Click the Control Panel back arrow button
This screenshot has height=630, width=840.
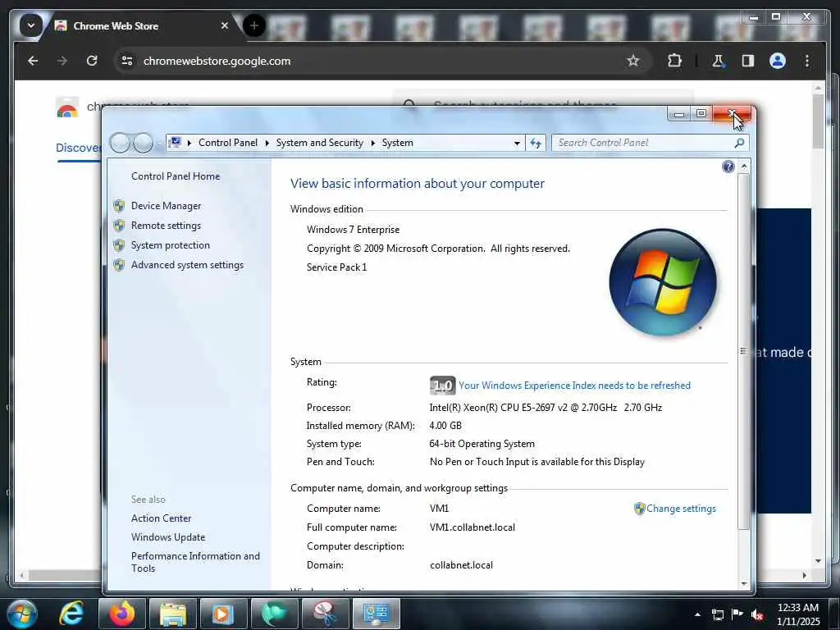[120, 143]
